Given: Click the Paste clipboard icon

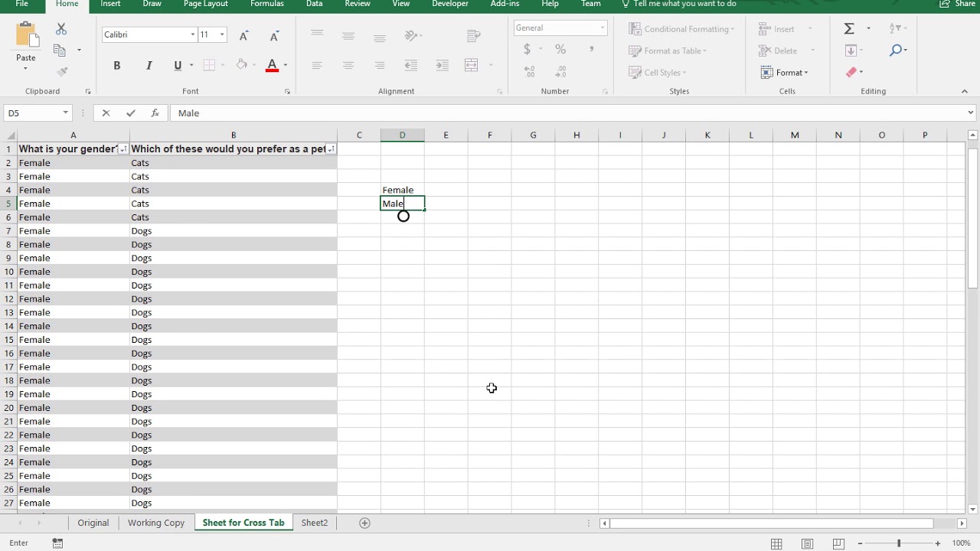Looking at the screenshot, I should pyautogui.click(x=26, y=35).
